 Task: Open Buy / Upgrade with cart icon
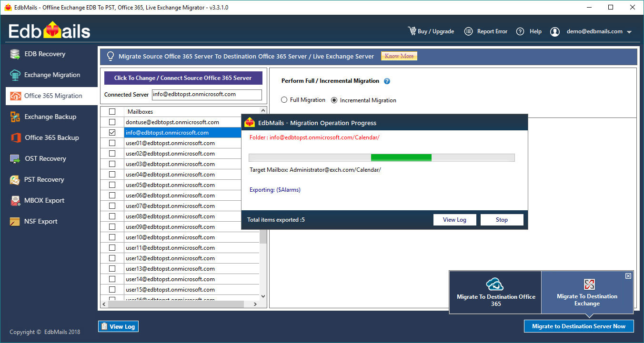click(431, 31)
